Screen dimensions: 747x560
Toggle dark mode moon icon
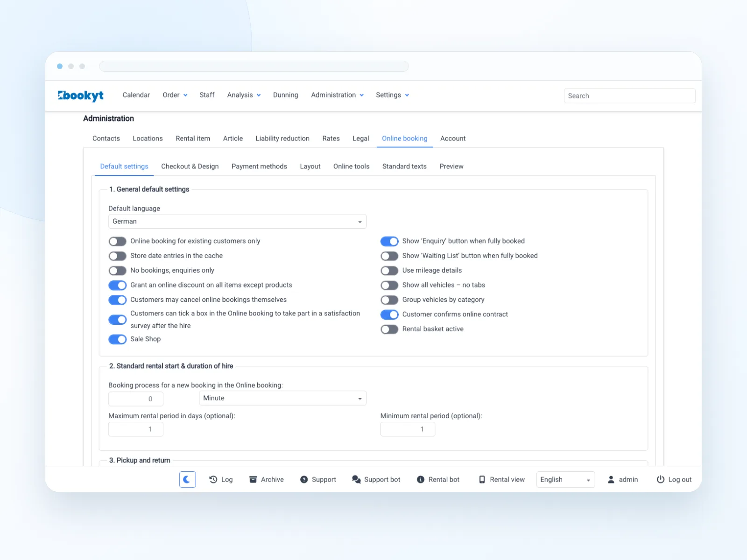point(187,479)
